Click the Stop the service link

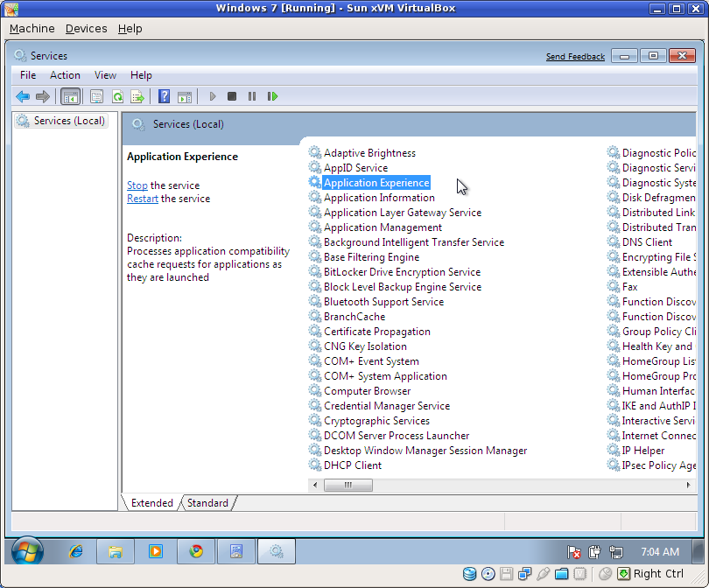tap(137, 185)
